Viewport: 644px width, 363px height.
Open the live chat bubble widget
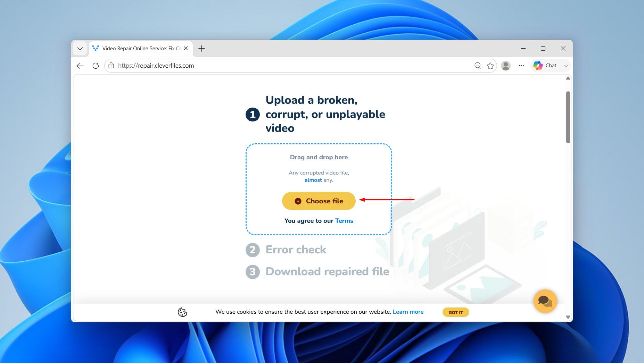[545, 301]
